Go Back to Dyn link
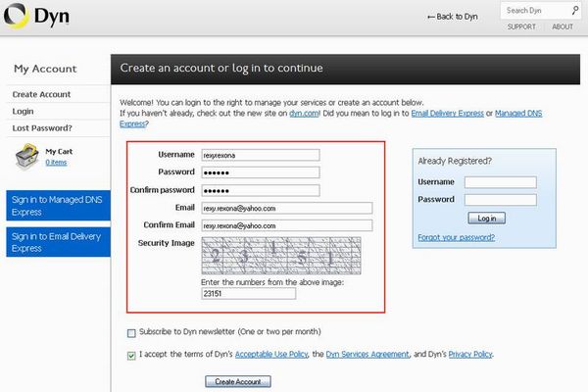The width and height of the screenshot is (588, 392). (453, 17)
